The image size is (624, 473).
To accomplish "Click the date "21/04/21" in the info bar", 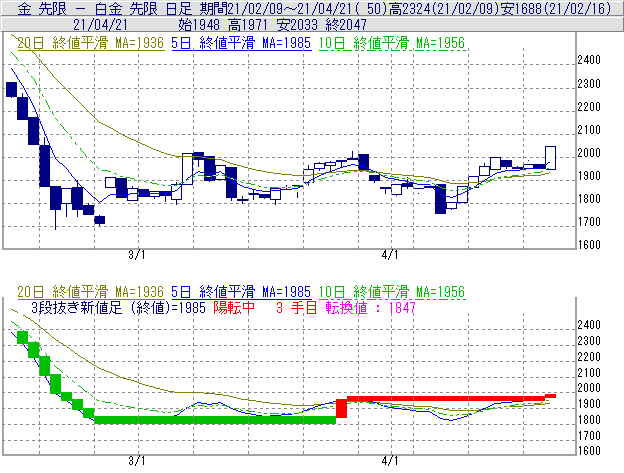I will click(100, 25).
